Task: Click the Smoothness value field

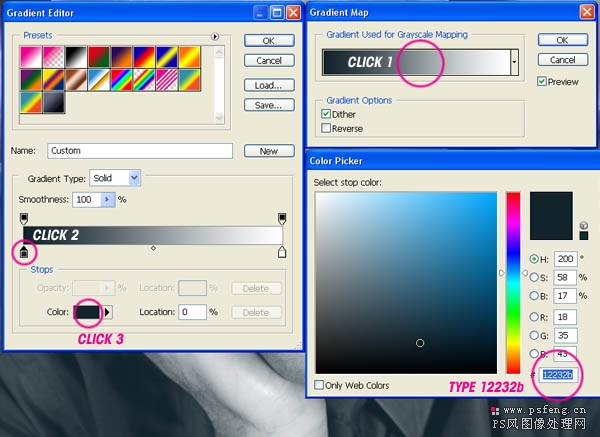Action: 87,199
